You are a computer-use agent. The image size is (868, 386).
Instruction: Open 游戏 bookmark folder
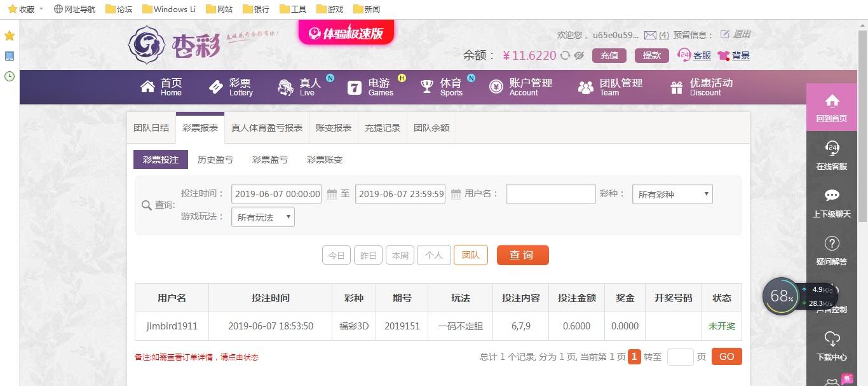point(330,9)
